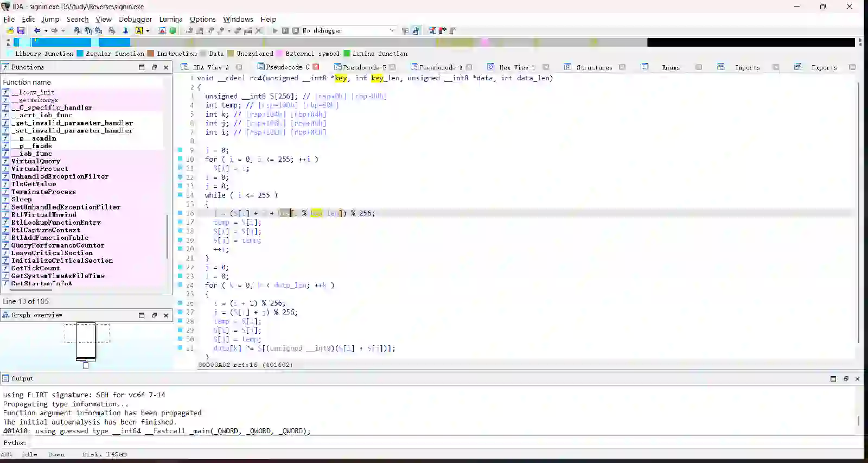Image resolution: width=868 pixels, height=463 pixels.
Task: Click the Save database icon
Action: (21, 31)
